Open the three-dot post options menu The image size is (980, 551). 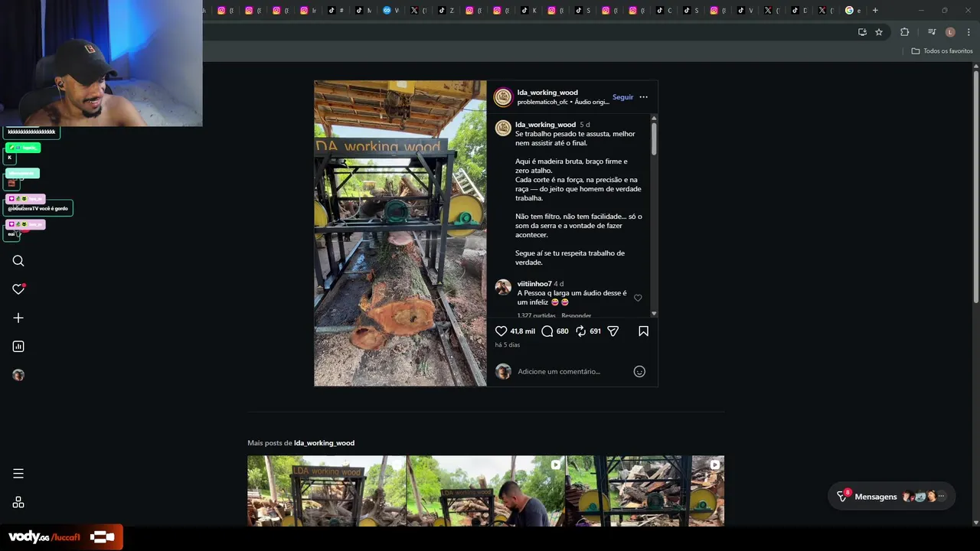click(x=643, y=97)
